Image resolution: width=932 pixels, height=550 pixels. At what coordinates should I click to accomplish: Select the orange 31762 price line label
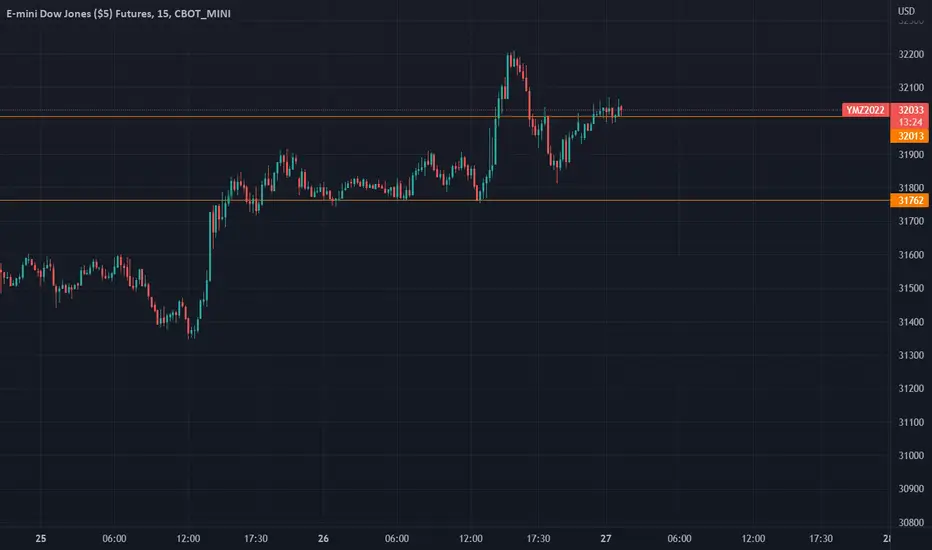click(910, 200)
